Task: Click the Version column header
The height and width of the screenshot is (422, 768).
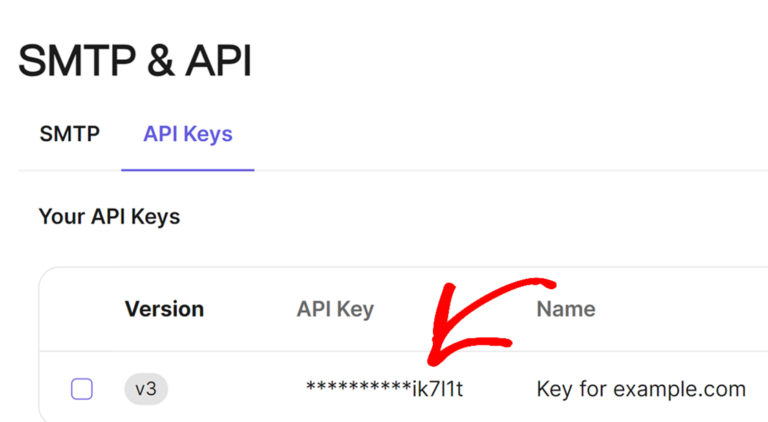Action: click(164, 309)
